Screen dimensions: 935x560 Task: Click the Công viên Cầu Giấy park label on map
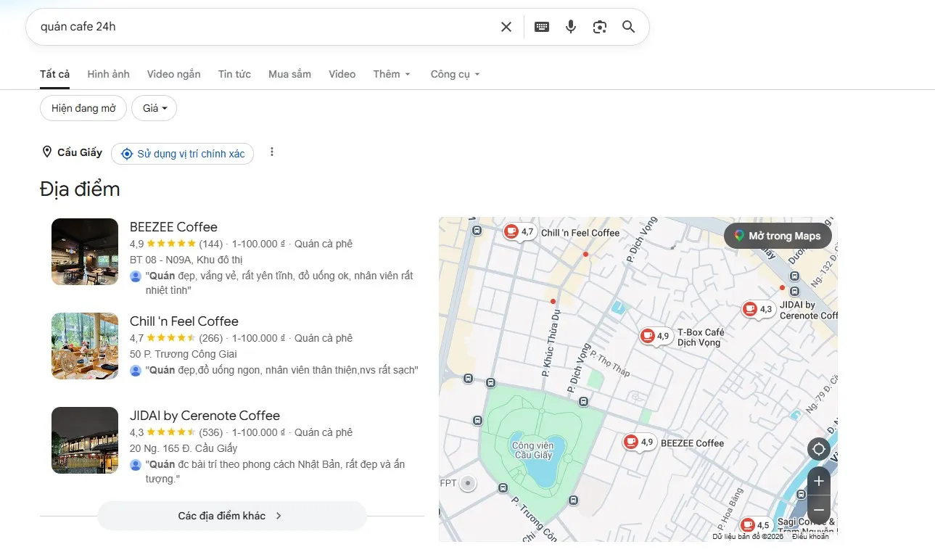pyautogui.click(x=533, y=450)
